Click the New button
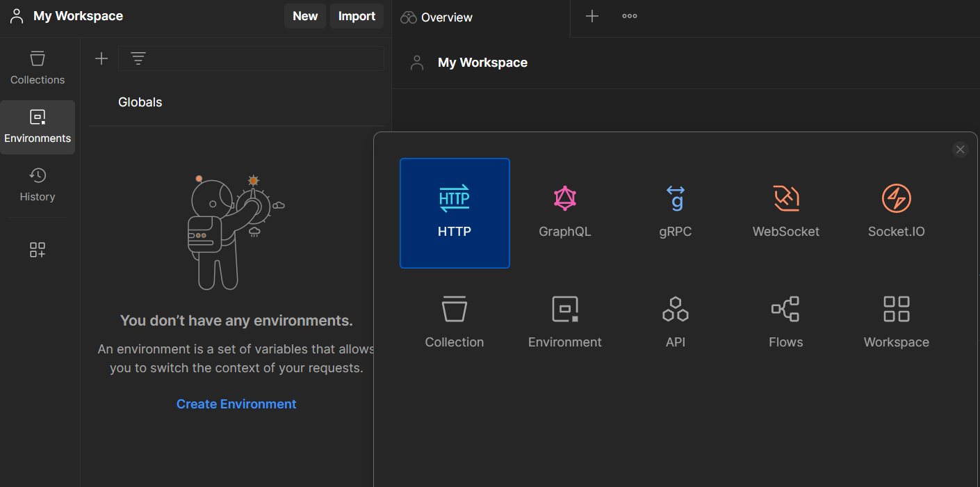The image size is (980, 487). (x=305, y=16)
